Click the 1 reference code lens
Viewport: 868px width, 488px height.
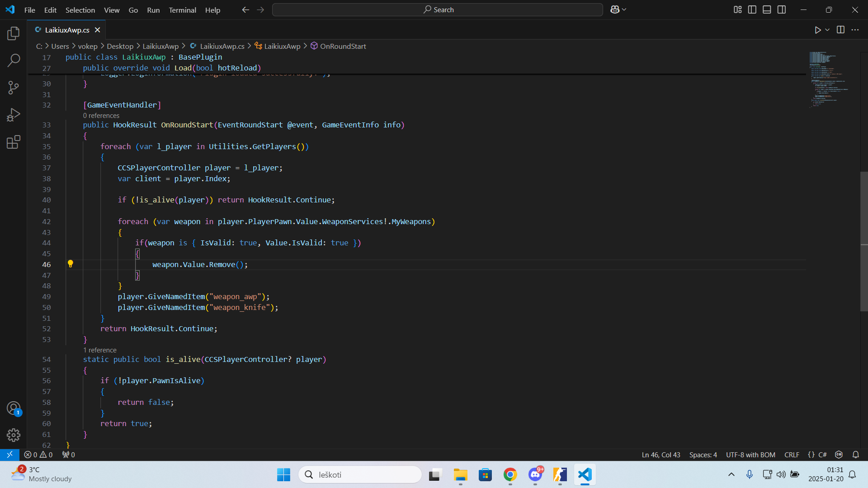pyautogui.click(x=100, y=350)
